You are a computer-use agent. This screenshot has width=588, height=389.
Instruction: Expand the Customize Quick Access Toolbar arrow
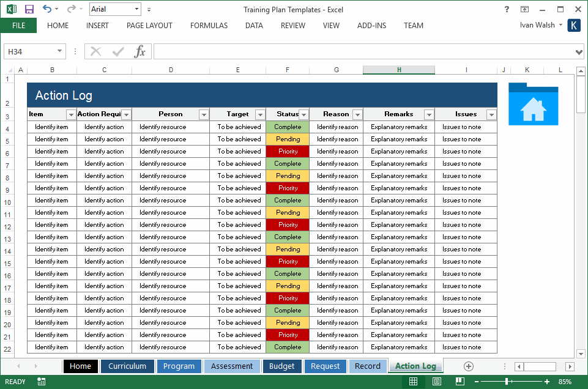149,9
